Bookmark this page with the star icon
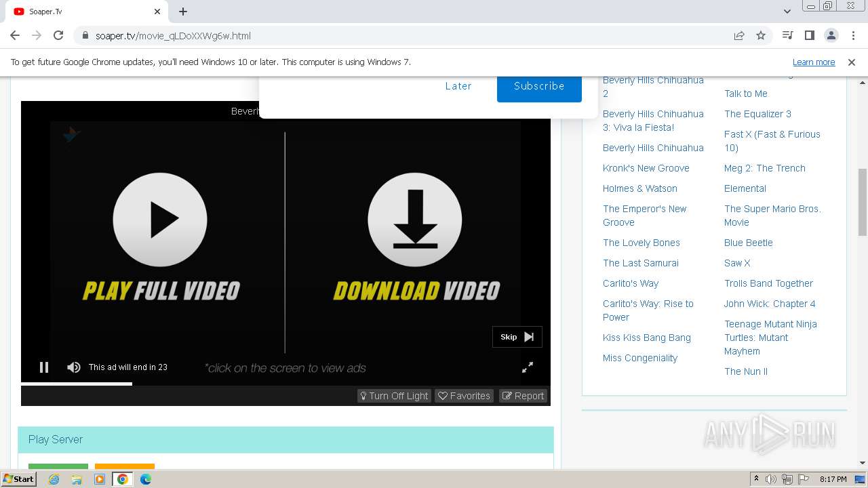The image size is (868, 488). pyautogui.click(x=761, y=36)
